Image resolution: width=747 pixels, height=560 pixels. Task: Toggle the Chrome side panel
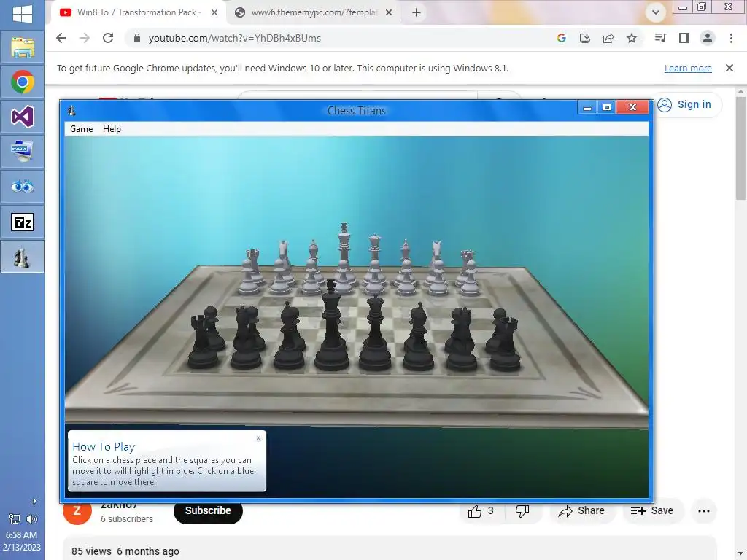tap(684, 38)
